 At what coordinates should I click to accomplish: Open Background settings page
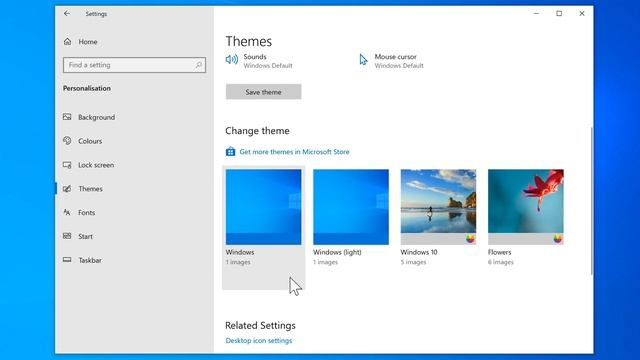[x=96, y=117]
